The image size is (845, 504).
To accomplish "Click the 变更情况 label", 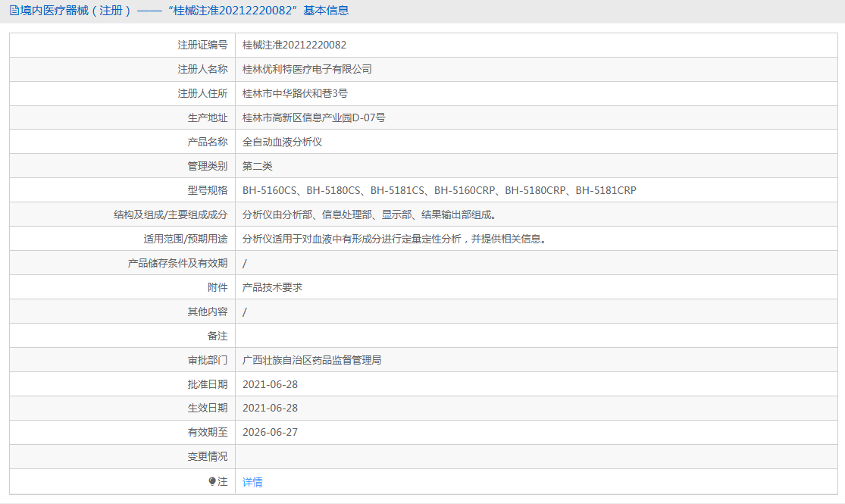I will tap(208, 456).
